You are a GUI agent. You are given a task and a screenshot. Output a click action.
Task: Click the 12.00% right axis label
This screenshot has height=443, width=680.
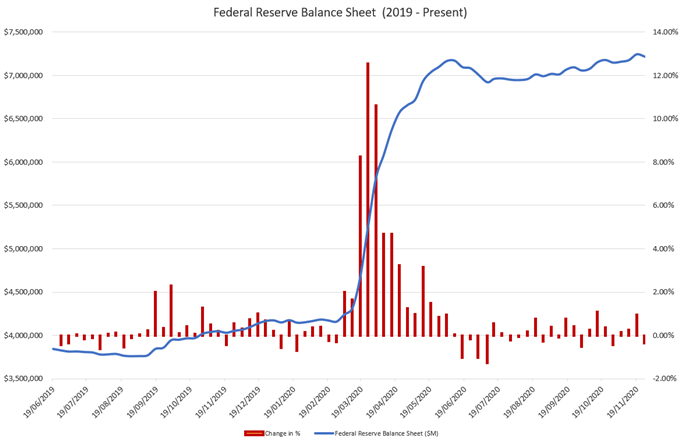664,75
